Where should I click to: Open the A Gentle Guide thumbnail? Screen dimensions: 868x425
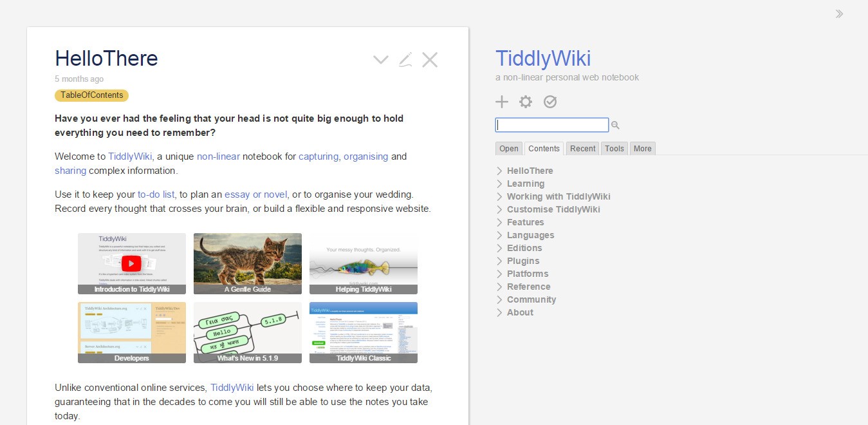[247, 263]
